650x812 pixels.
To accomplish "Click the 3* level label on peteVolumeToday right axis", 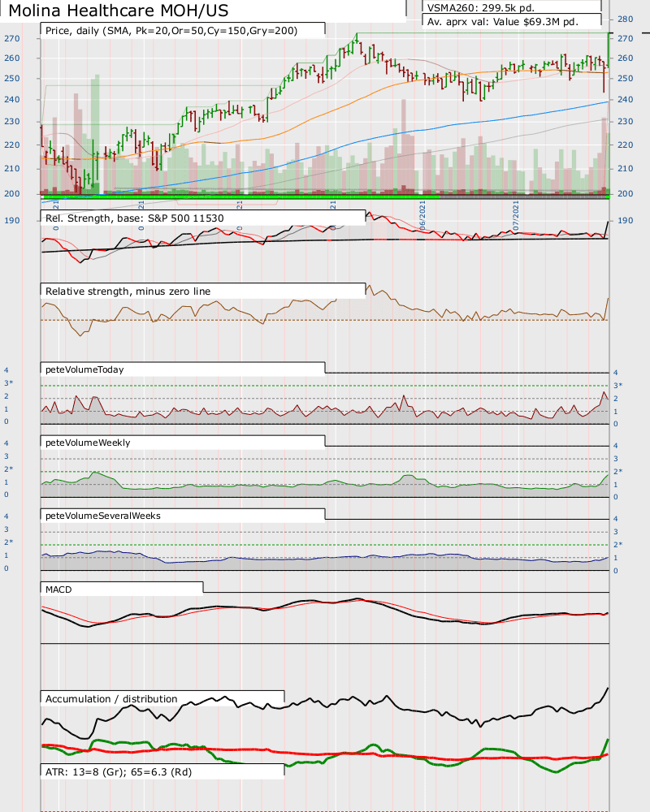I will coord(617,385).
